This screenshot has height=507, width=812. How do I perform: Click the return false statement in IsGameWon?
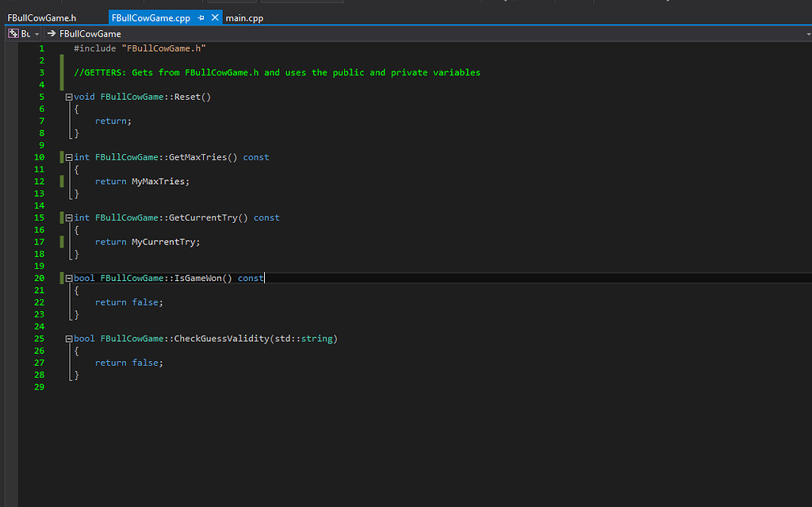[x=128, y=302]
